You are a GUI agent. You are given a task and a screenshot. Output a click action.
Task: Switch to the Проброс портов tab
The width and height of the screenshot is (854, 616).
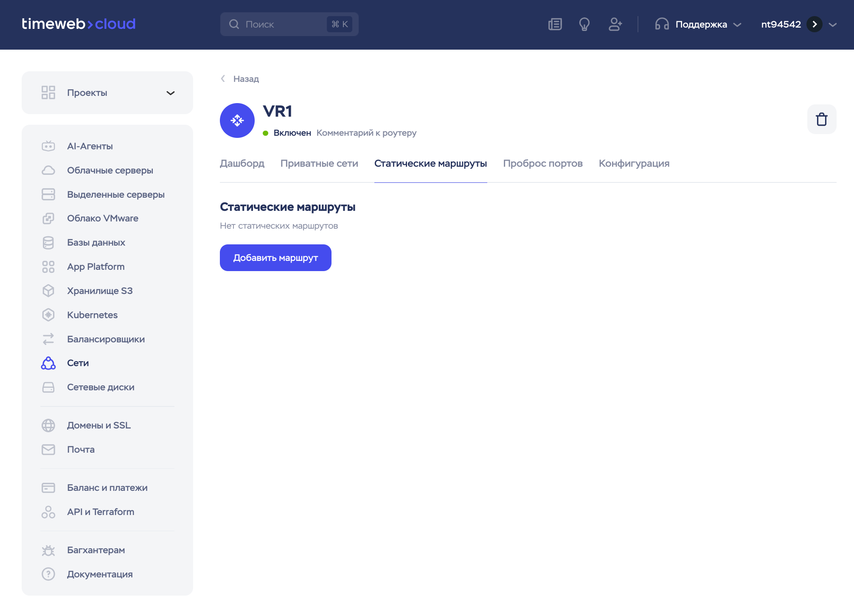point(542,164)
